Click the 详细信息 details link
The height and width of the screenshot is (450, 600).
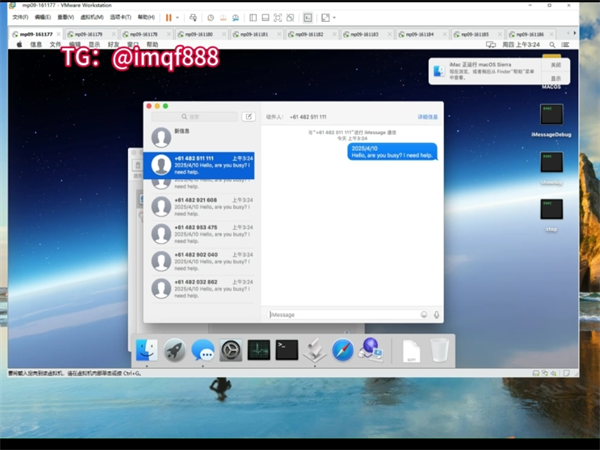[427, 117]
